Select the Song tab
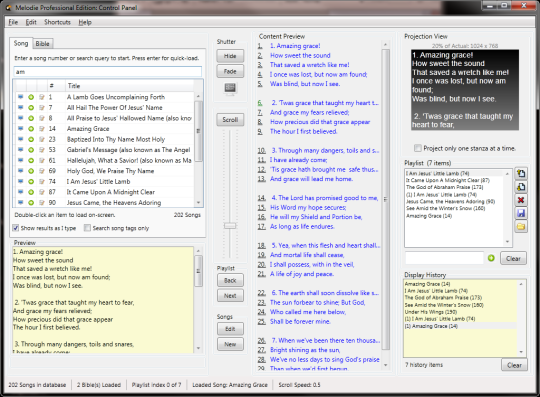The width and height of the screenshot is (540, 397). tap(21, 43)
